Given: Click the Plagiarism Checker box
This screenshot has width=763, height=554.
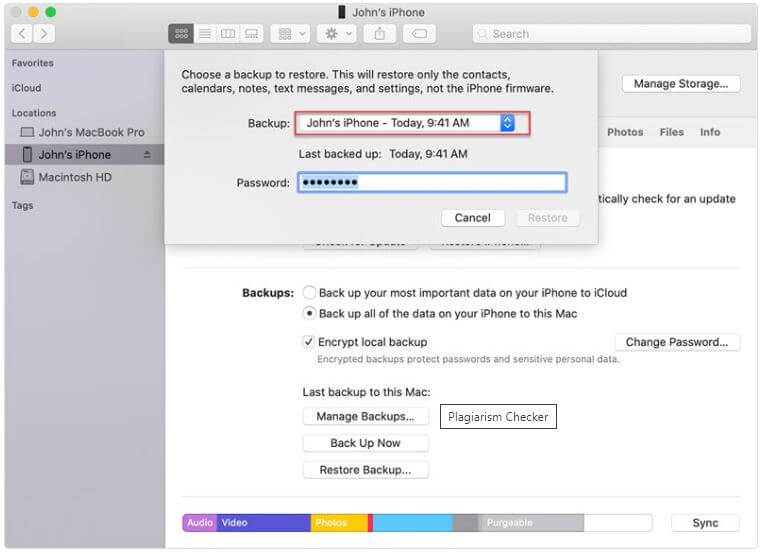Looking at the screenshot, I should 498,417.
